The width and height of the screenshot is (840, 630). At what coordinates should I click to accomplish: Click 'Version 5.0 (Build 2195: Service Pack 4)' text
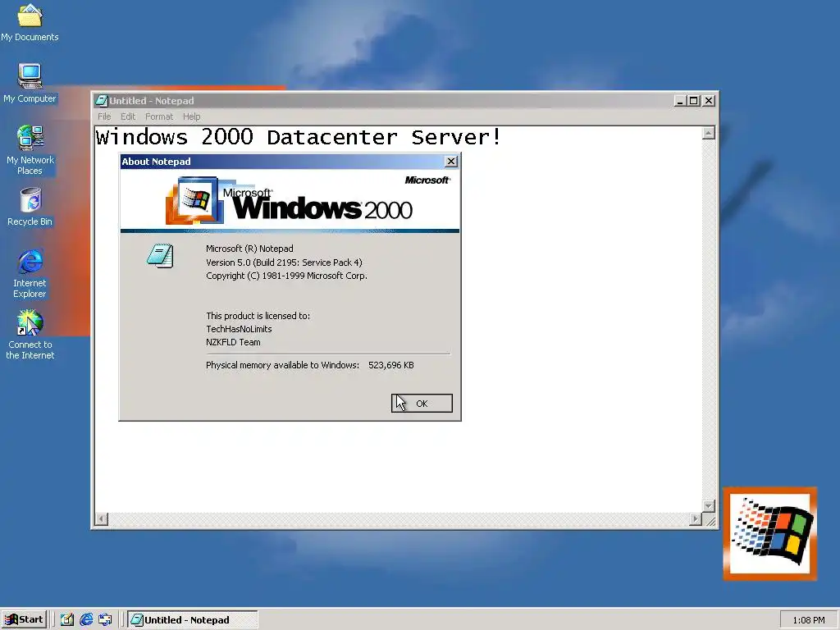click(284, 262)
